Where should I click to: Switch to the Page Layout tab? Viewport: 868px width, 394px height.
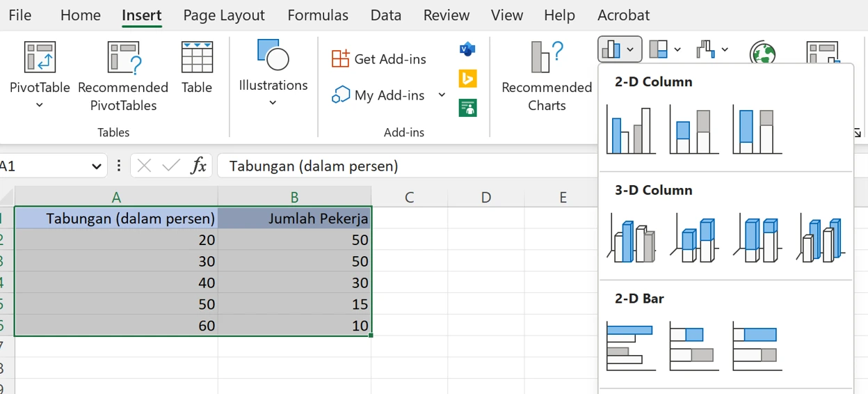click(224, 15)
